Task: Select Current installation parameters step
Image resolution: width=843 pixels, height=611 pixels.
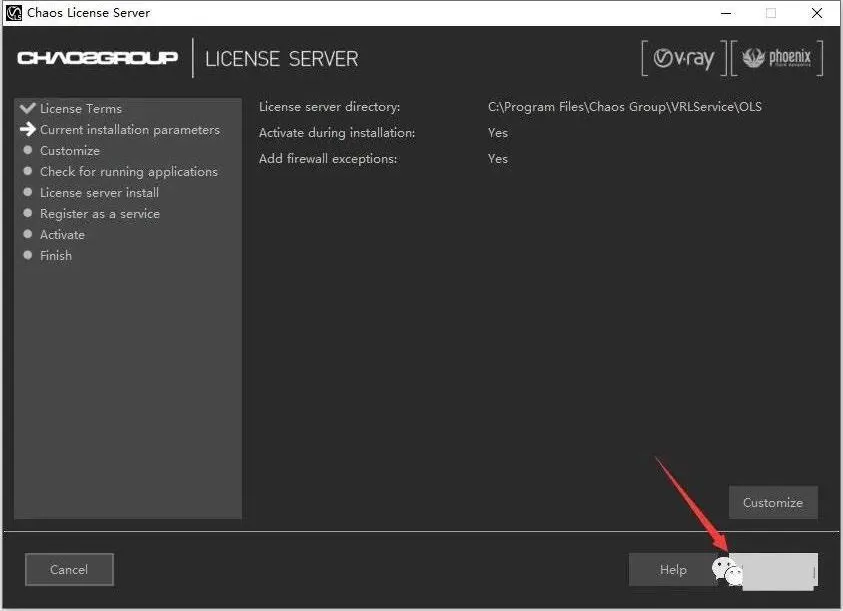Action: tap(130, 130)
